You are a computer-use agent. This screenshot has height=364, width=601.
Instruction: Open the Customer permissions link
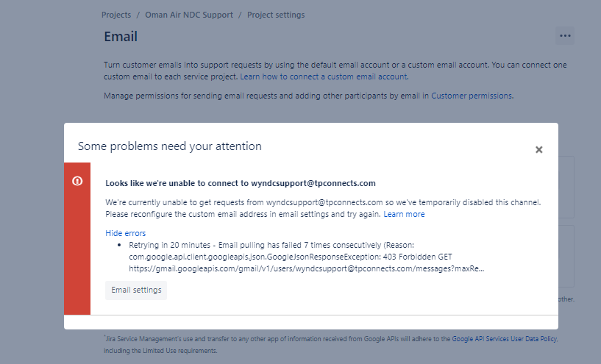472,96
